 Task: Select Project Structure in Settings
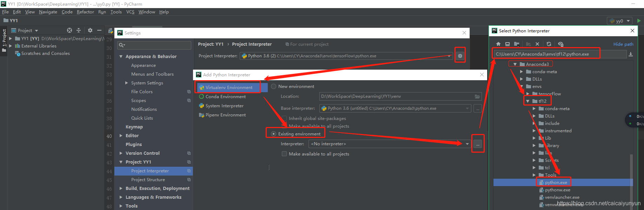point(148,180)
